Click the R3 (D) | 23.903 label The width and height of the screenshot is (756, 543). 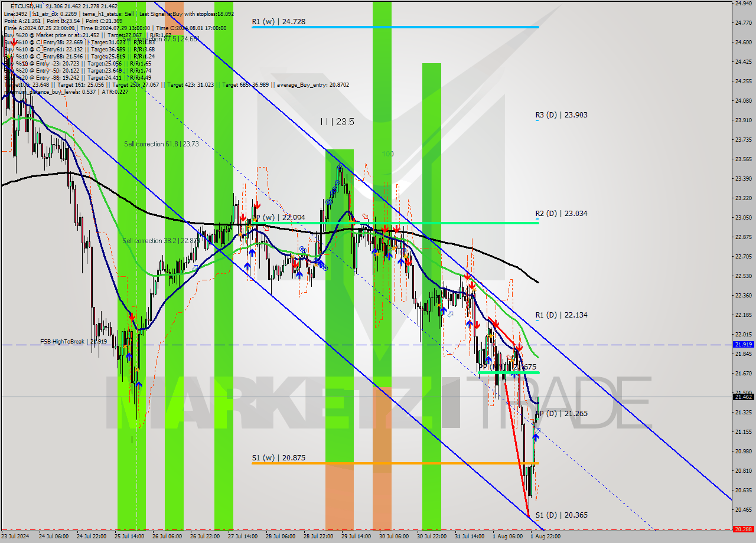[x=562, y=115]
